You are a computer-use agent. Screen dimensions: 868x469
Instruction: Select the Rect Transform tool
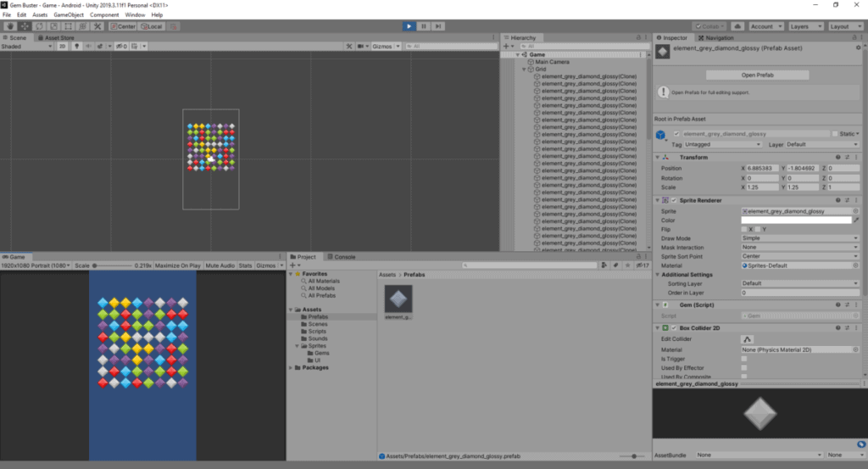coord(68,26)
